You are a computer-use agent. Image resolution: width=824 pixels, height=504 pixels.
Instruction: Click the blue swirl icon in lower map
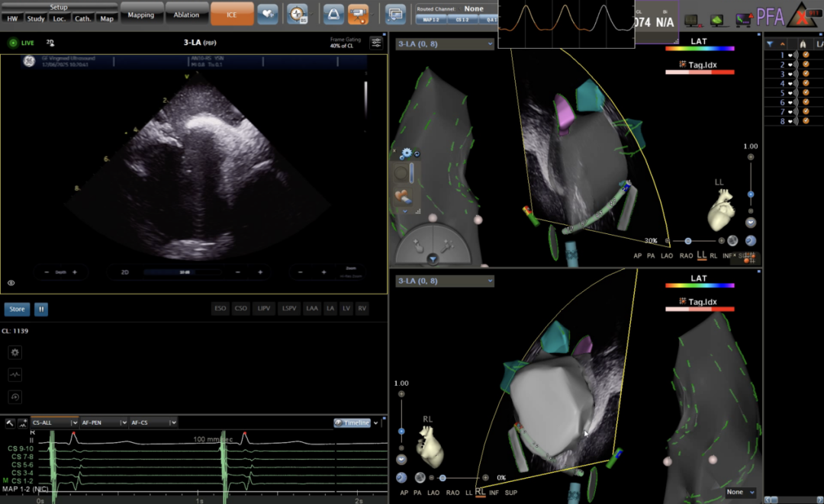(x=401, y=477)
